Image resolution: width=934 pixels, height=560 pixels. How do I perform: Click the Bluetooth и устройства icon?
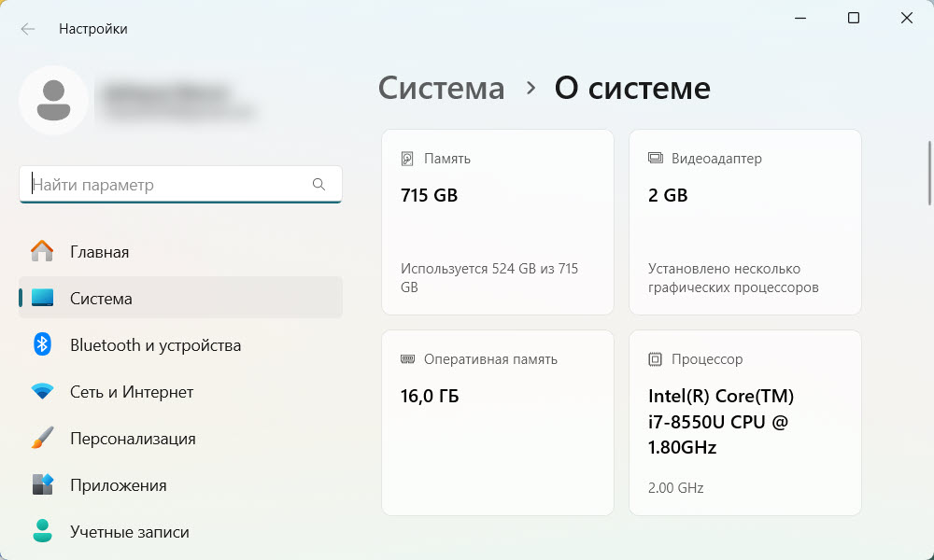coord(44,344)
